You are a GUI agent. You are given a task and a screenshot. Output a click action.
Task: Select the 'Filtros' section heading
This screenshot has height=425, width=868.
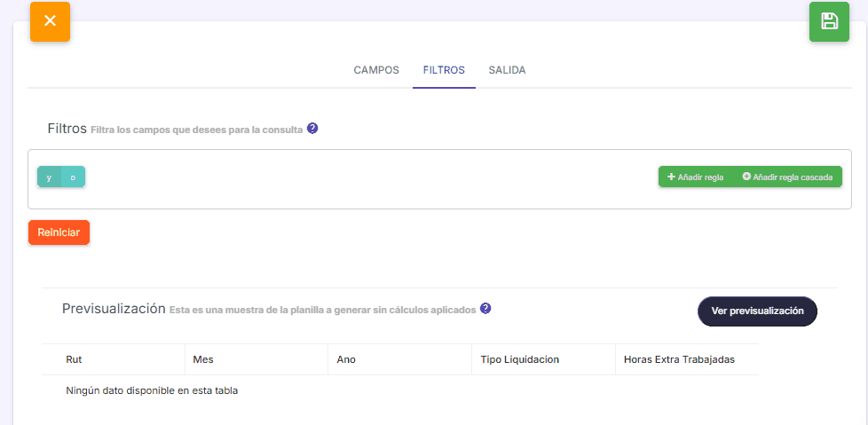(67, 129)
